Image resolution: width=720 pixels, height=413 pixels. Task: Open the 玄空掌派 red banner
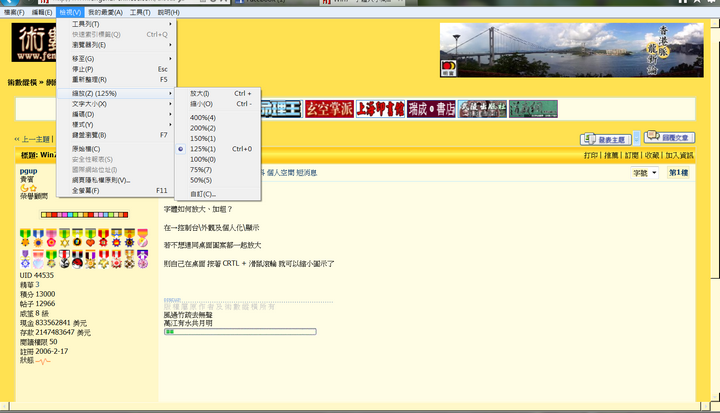pos(329,109)
